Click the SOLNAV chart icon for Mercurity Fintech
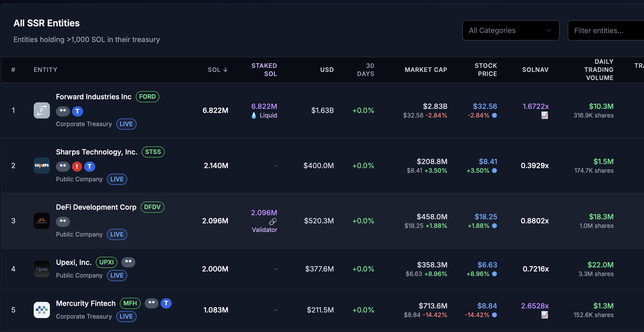The image size is (644, 332). [544, 315]
